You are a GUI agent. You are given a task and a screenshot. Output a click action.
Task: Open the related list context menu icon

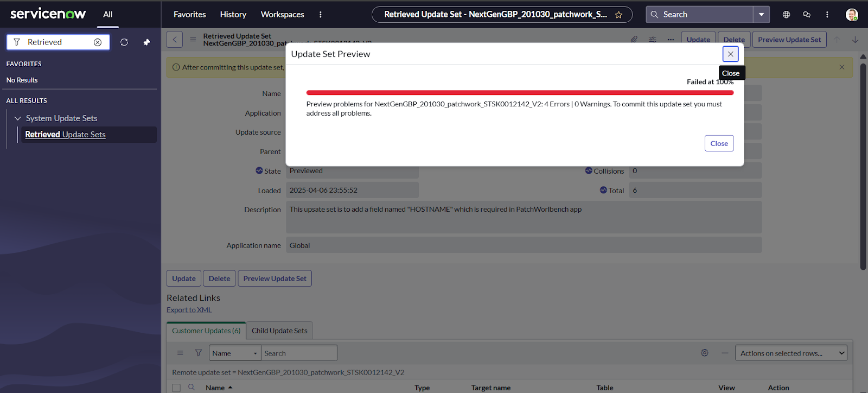pyautogui.click(x=180, y=353)
